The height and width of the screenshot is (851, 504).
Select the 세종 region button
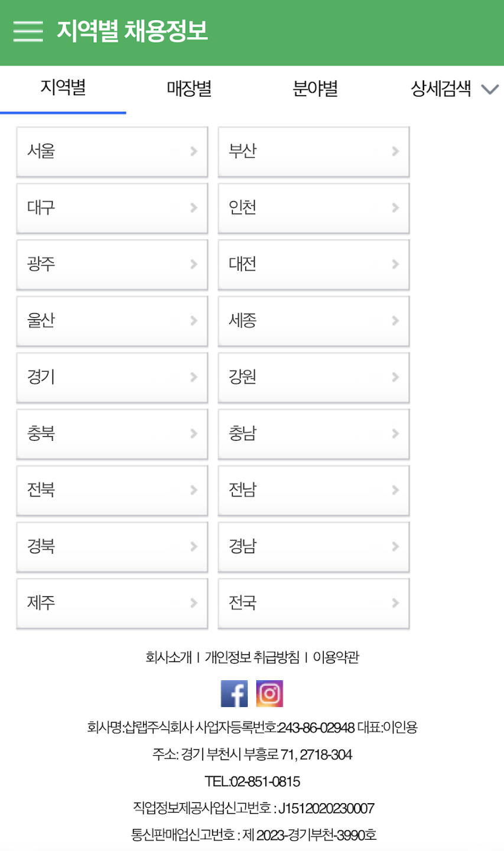(x=313, y=321)
